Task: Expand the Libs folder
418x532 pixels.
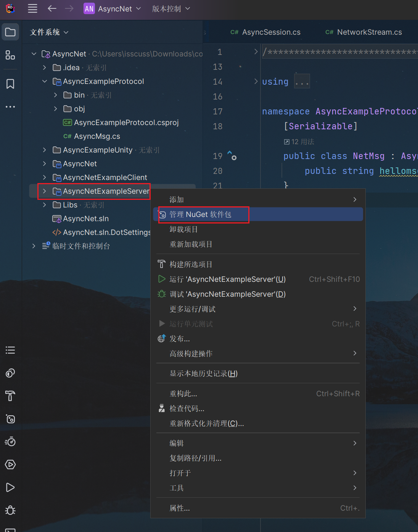Action: coord(45,205)
